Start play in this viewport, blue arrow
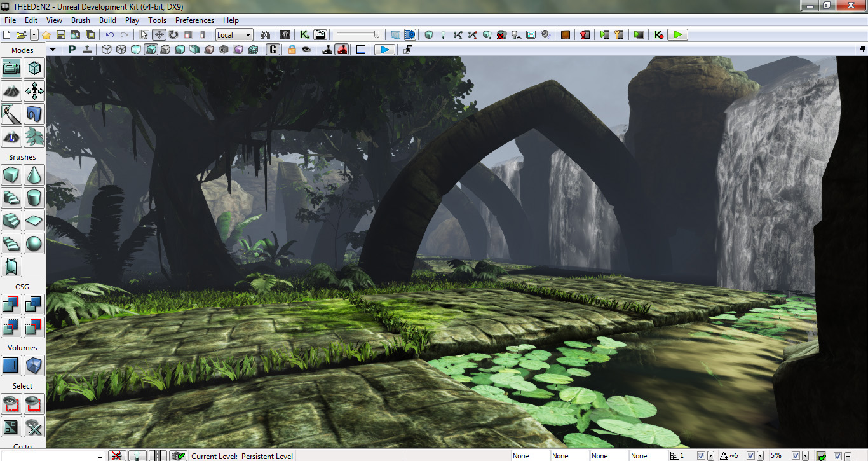Image resolution: width=868 pixels, height=461 pixels. [384, 49]
